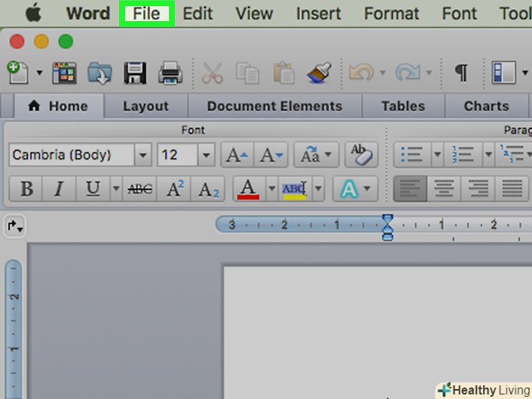Clear formatting with eraser icon

[362, 155]
